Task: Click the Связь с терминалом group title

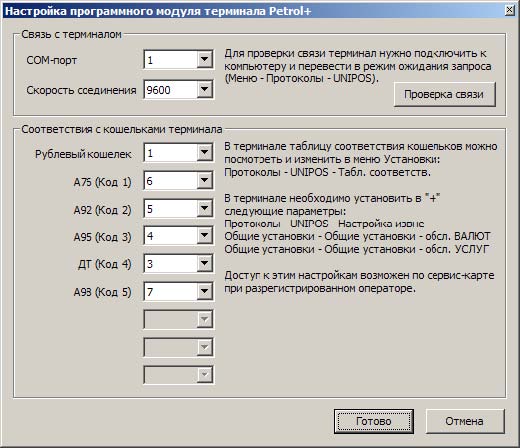Action: (71, 34)
